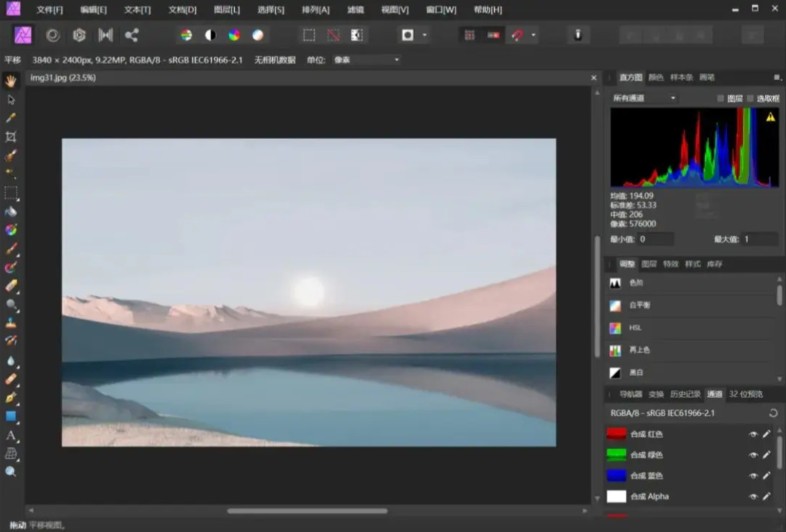Click the blue swatch of 合成 蓝色 channel

pos(616,476)
